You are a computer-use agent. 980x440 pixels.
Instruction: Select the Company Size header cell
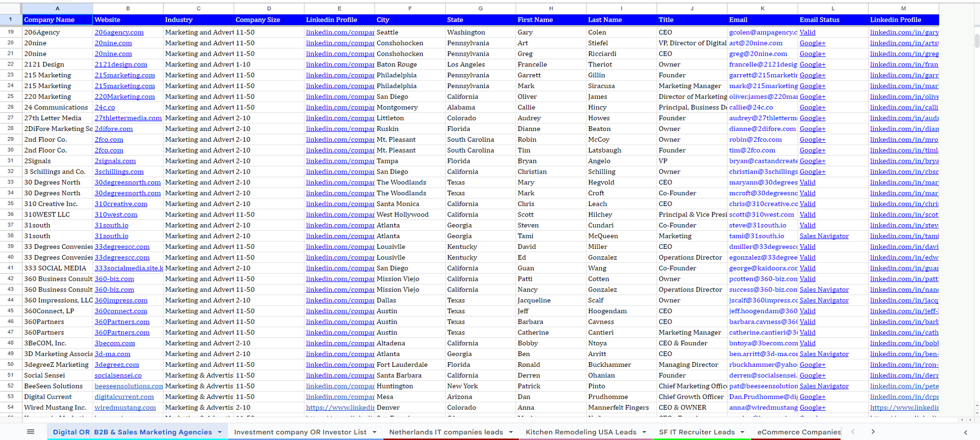pos(269,20)
